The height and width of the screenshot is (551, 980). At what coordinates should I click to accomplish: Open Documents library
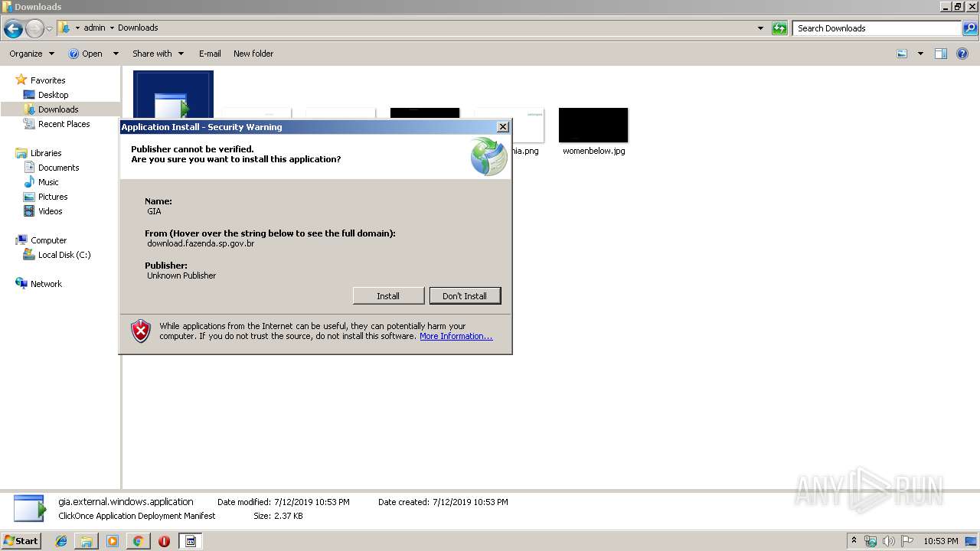pos(58,168)
